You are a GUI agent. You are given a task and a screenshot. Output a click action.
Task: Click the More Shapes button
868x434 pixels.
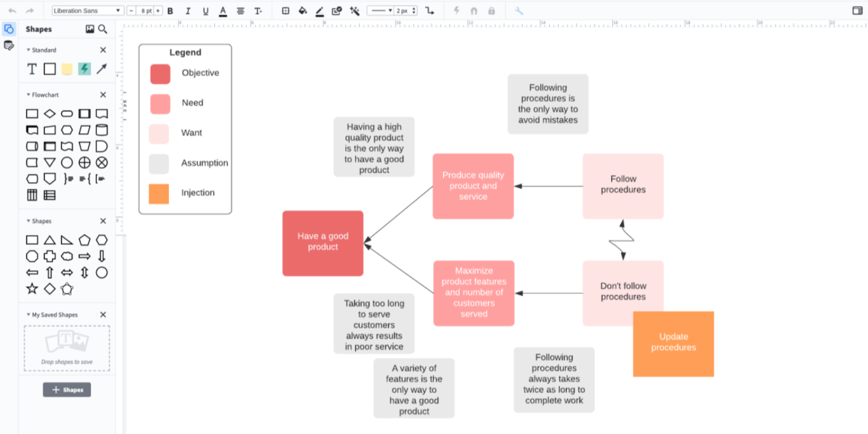[67, 389]
